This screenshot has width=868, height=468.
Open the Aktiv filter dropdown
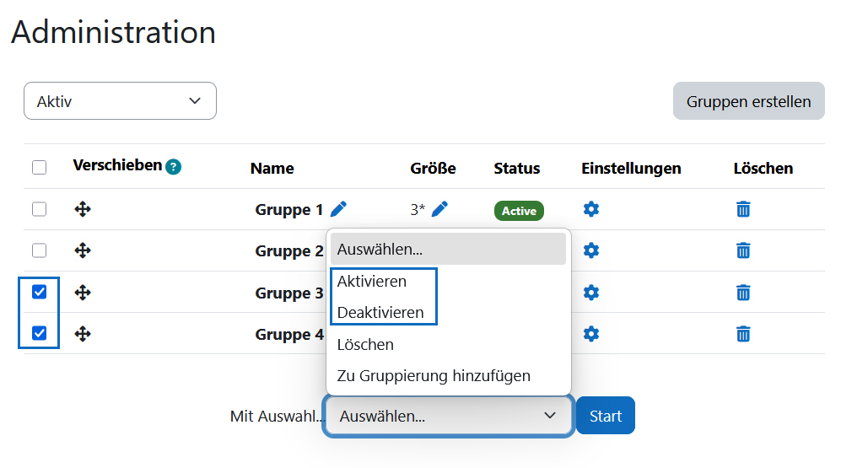click(x=120, y=100)
